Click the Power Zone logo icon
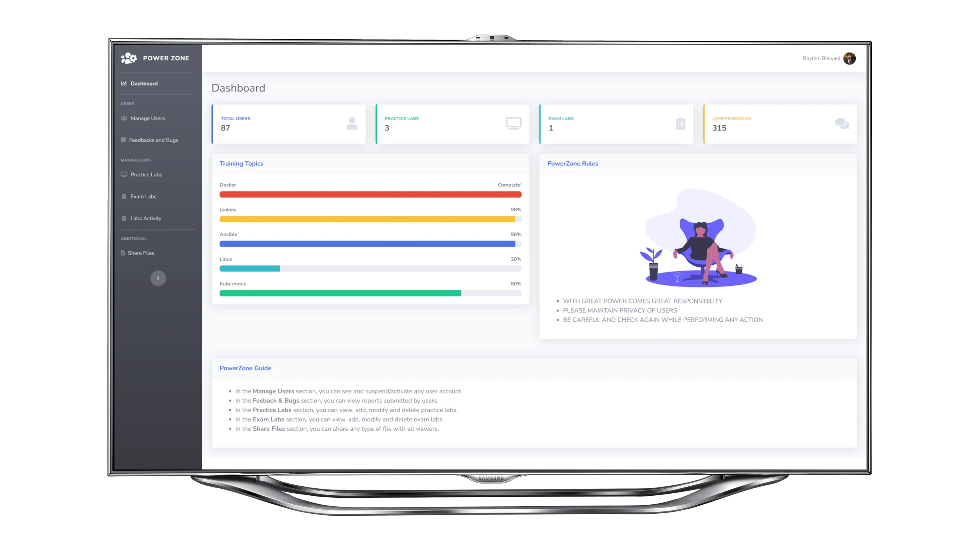The height and width of the screenshot is (551, 980). point(129,58)
